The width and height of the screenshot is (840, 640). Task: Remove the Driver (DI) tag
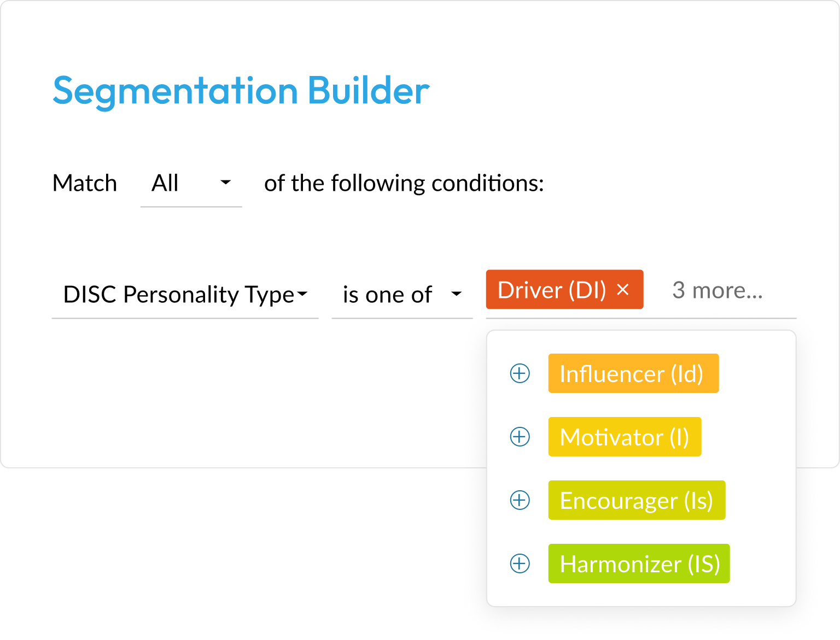point(623,290)
